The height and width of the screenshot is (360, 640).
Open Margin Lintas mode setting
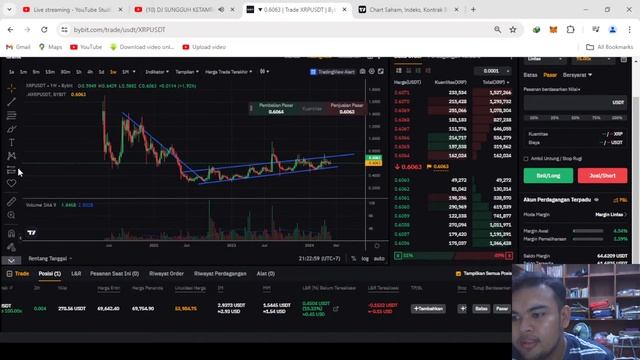(x=611, y=214)
